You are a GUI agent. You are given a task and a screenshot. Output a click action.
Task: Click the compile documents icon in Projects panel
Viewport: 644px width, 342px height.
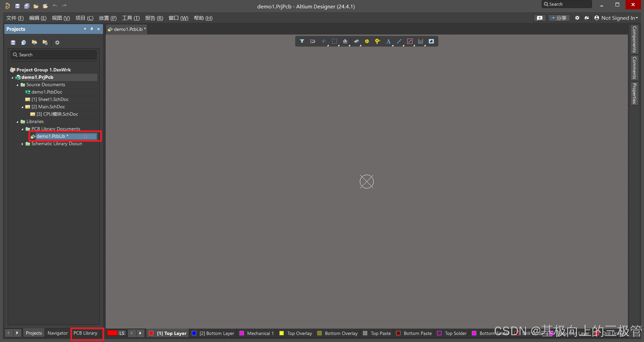click(23, 43)
